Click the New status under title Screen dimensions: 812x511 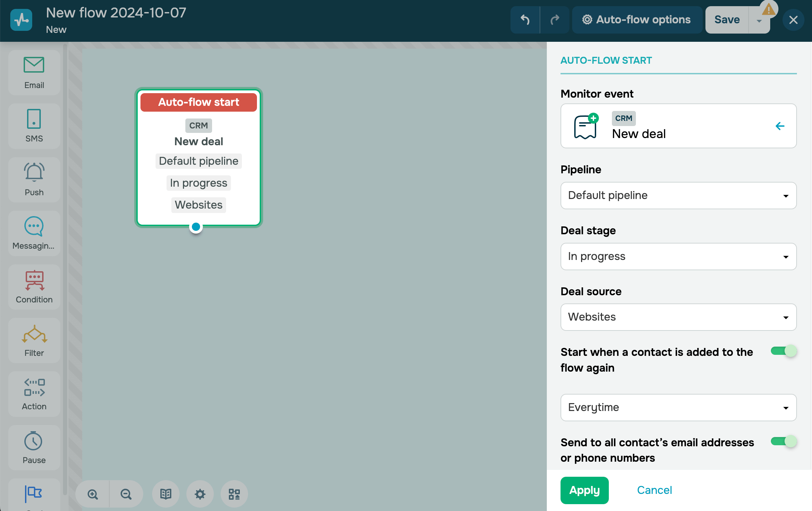pos(56,30)
